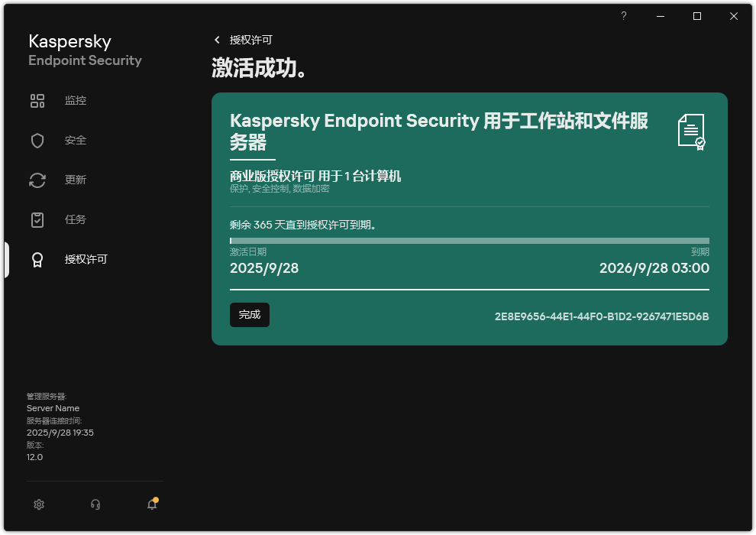This screenshot has height=535, width=756.
Task: Click the license validity progress bar
Action: 469,241
